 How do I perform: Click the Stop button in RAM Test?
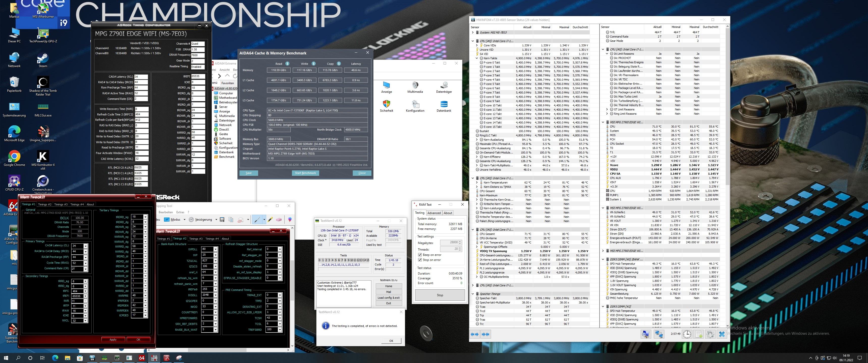pos(440,295)
